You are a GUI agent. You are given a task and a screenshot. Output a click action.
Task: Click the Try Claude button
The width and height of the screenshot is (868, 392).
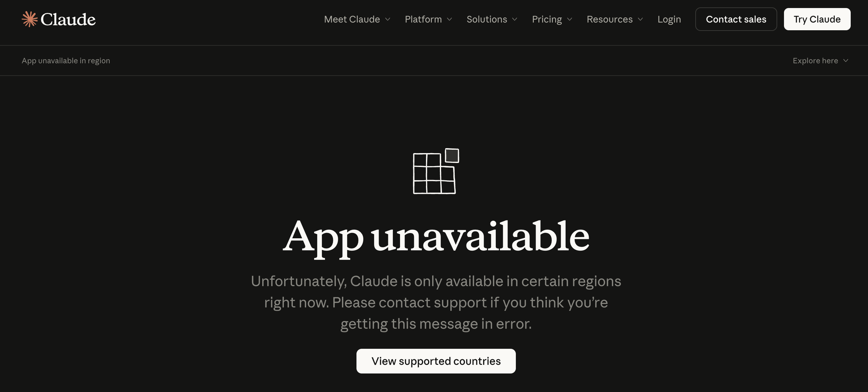tap(817, 19)
